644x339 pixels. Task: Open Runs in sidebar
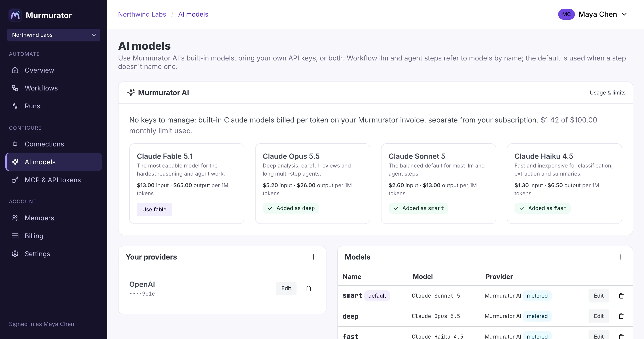click(53, 106)
